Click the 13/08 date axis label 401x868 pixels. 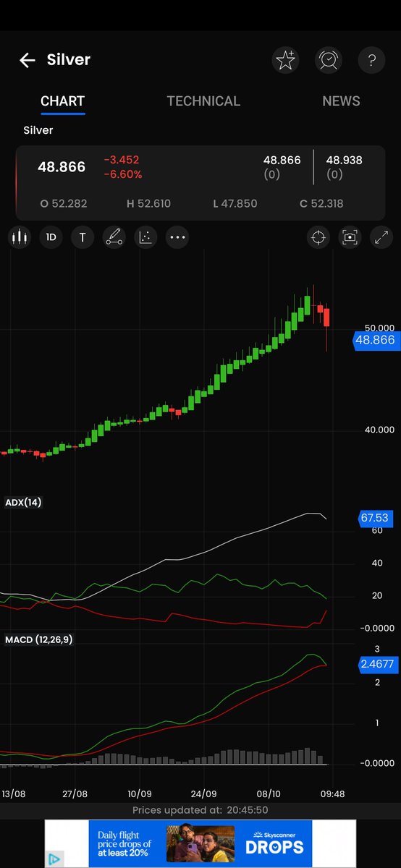click(13, 793)
